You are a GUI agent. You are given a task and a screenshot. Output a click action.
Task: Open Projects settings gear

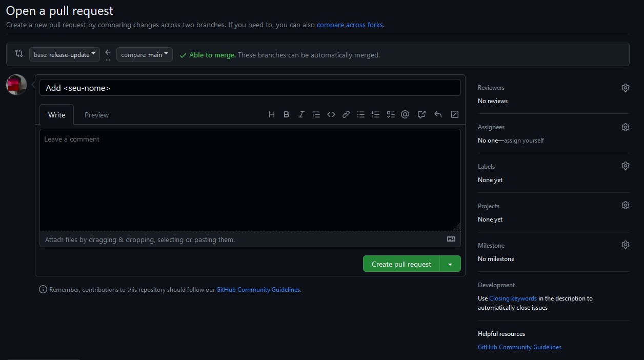625,205
